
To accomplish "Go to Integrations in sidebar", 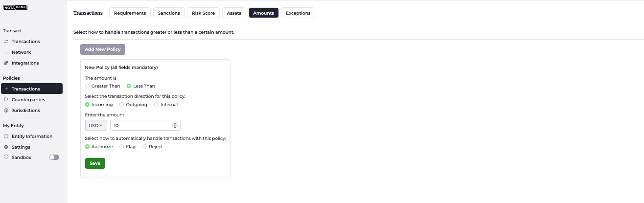I will click(25, 63).
